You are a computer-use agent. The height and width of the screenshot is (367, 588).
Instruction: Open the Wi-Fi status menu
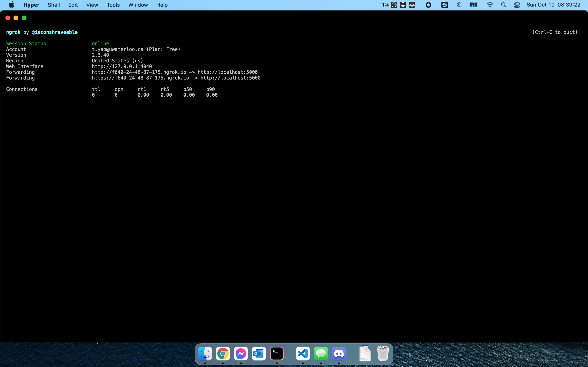click(490, 5)
